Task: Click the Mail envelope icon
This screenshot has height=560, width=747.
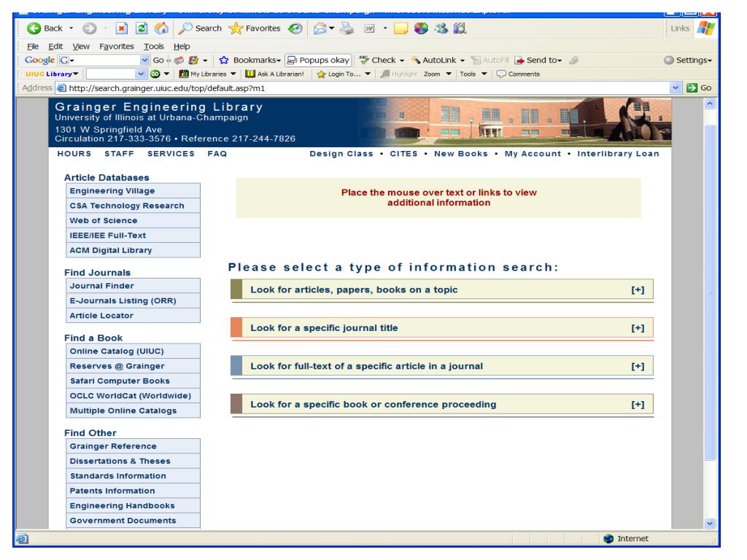Action: pyautogui.click(x=320, y=28)
